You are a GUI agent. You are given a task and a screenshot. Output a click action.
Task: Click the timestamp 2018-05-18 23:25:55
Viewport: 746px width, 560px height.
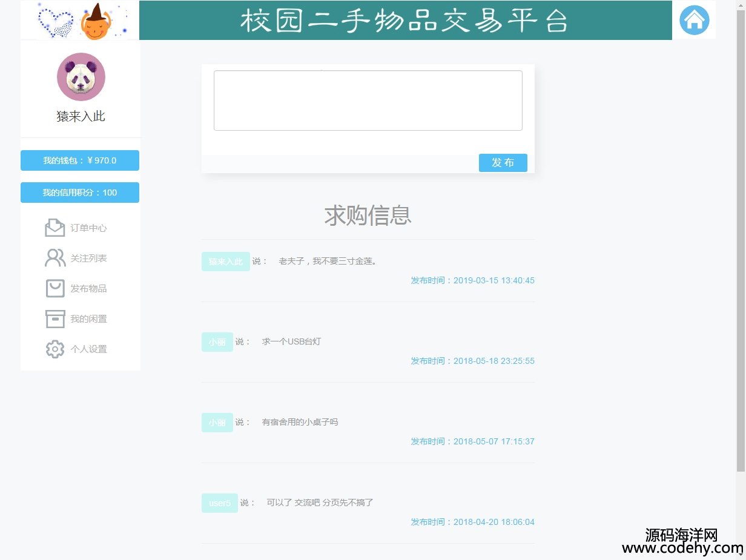tap(494, 361)
